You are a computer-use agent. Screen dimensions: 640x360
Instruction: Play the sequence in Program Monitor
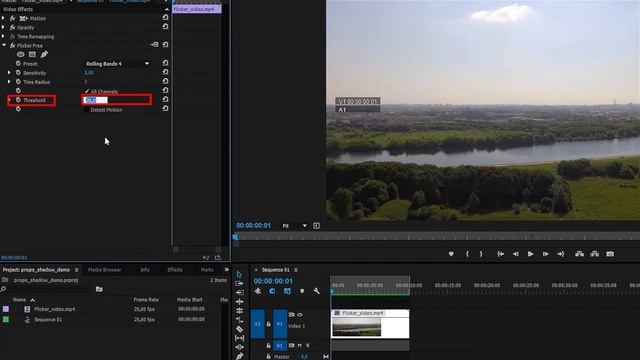click(x=531, y=254)
